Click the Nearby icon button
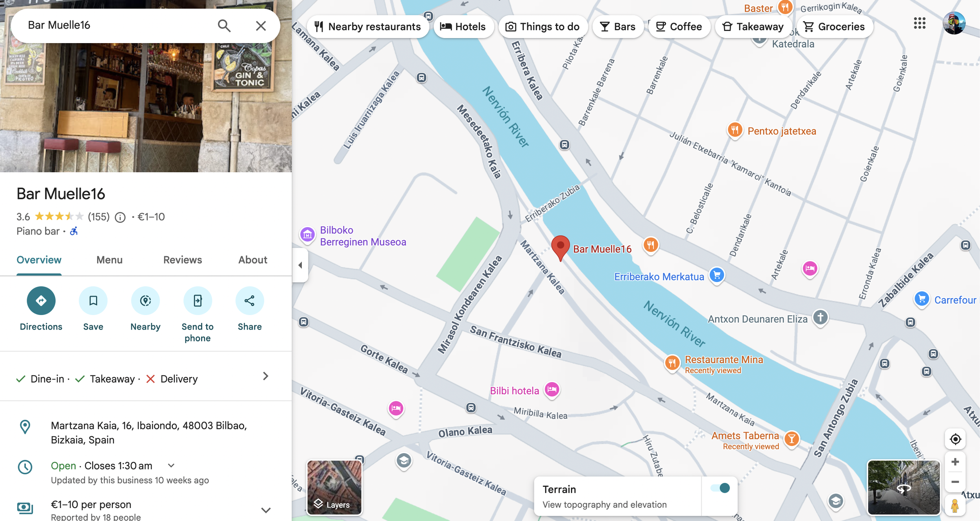 tap(145, 301)
